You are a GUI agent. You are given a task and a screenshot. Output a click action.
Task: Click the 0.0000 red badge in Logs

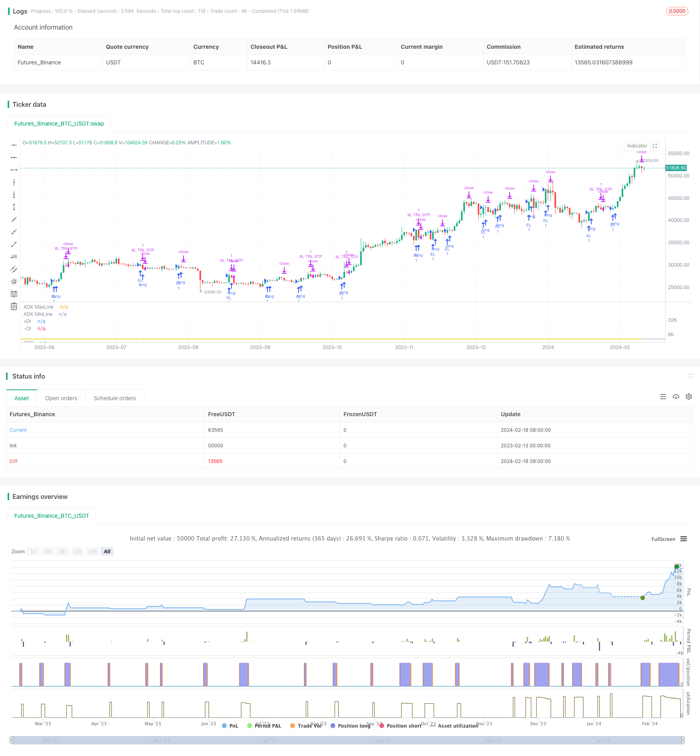(x=677, y=11)
